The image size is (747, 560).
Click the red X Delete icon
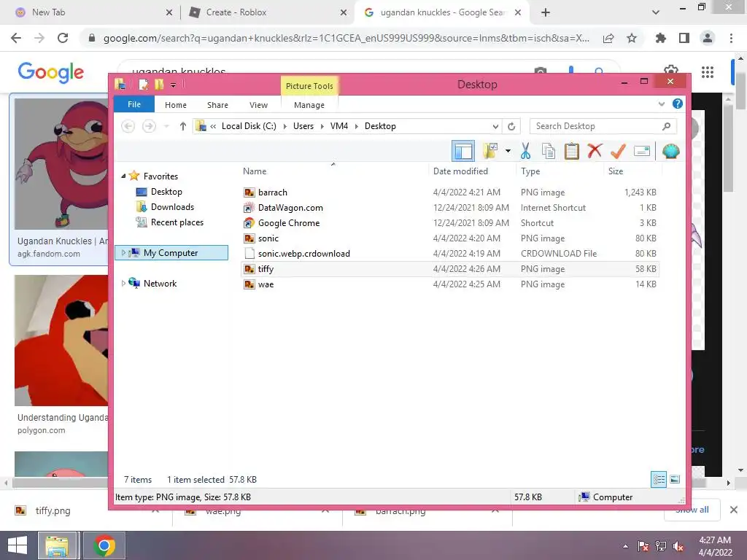tap(594, 151)
